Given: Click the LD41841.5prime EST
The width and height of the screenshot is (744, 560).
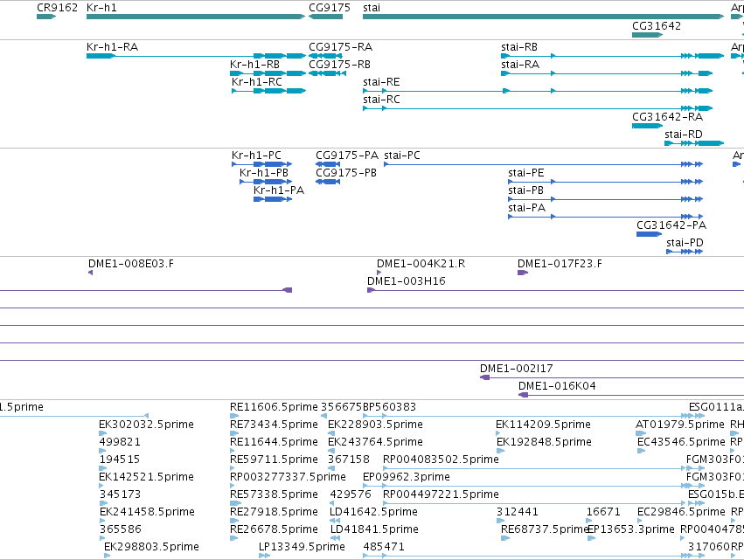Looking at the screenshot, I should click(x=335, y=537).
